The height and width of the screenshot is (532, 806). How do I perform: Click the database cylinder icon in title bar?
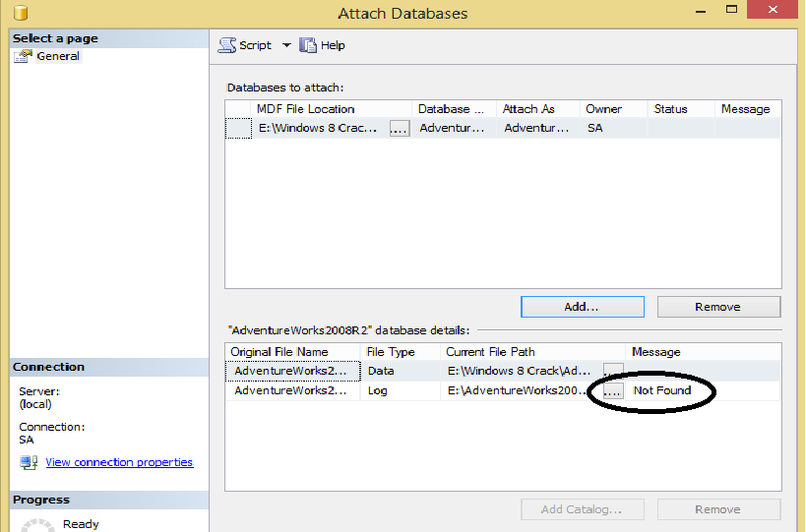tap(20, 14)
